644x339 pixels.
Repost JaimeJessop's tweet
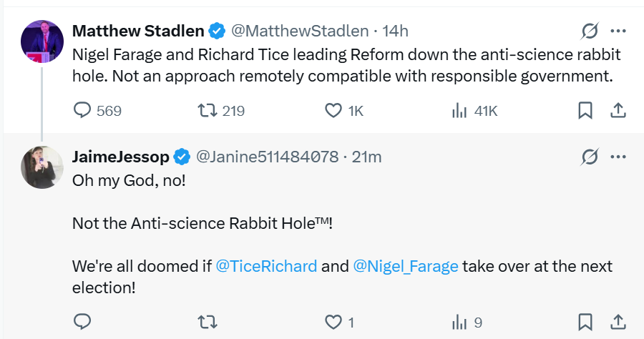click(208, 323)
